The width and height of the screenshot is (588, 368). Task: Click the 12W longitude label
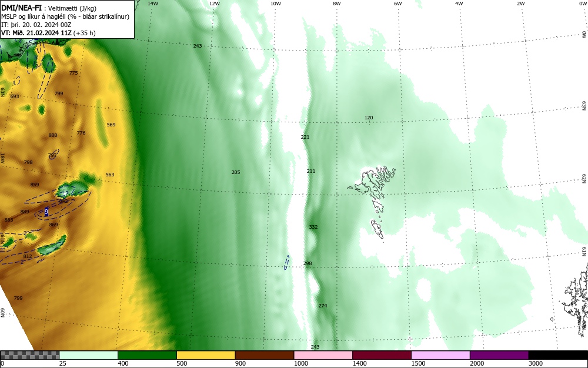[214, 4]
